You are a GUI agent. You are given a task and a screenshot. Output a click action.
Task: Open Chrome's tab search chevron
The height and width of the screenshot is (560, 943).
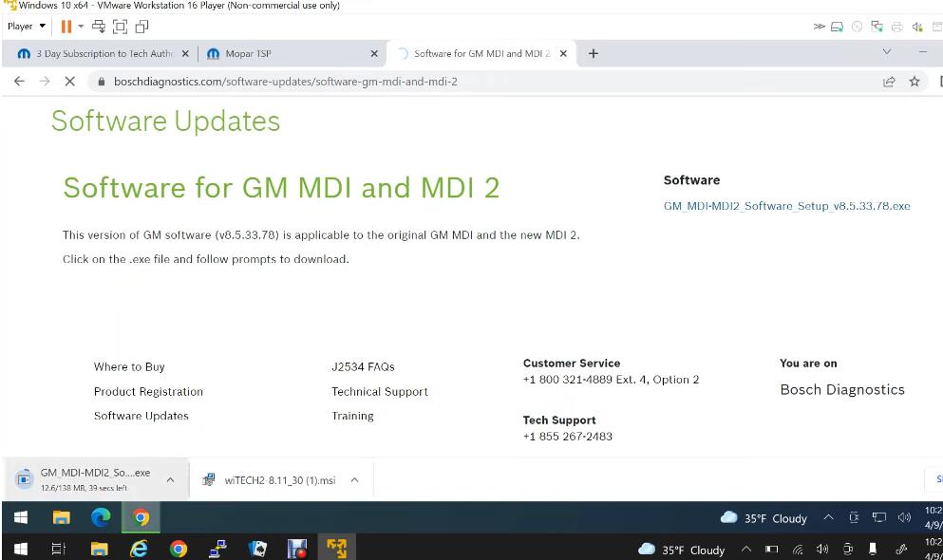point(886,52)
